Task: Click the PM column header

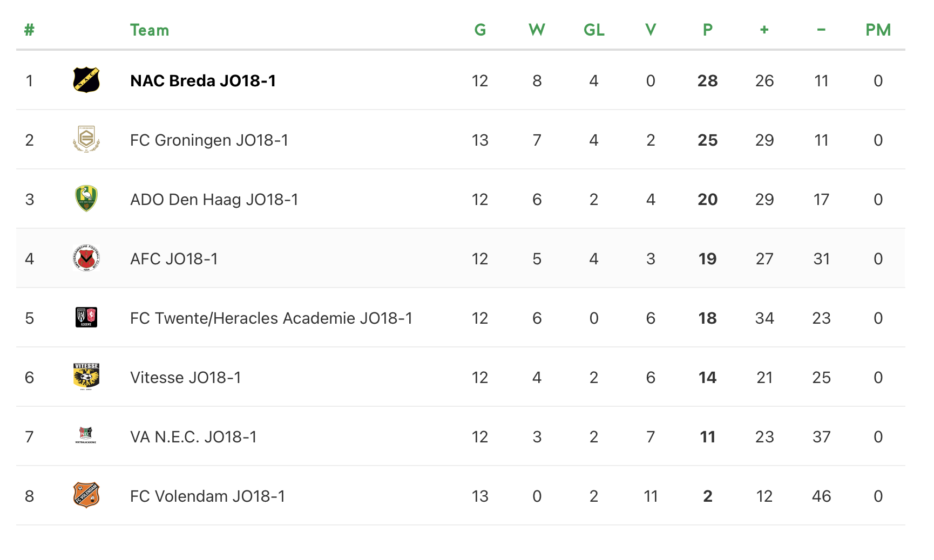Action: point(878,30)
